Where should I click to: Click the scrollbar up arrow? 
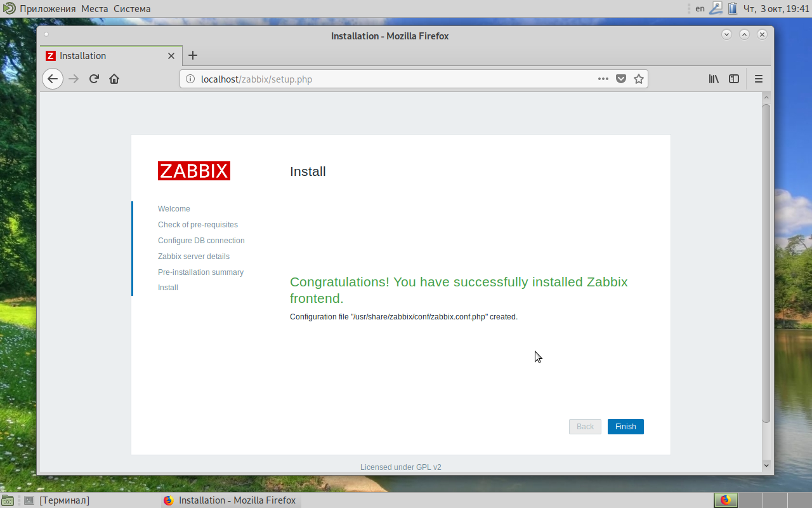(x=766, y=97)
